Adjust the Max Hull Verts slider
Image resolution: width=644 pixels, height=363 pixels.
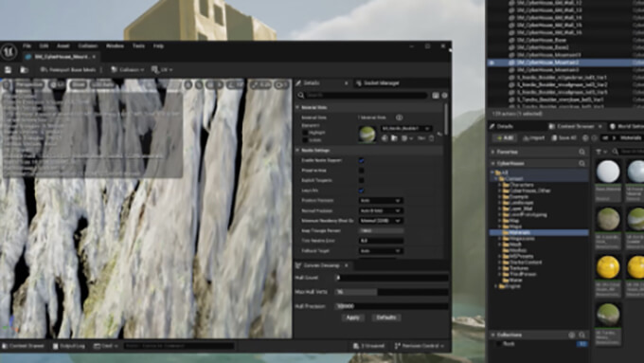coord(391,292)
